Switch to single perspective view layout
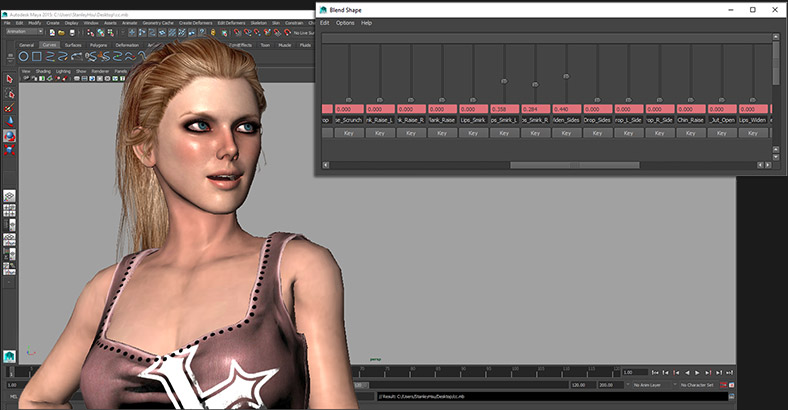Image resolution: width=788 pixels, height=410 pixels. click(9, 196)
